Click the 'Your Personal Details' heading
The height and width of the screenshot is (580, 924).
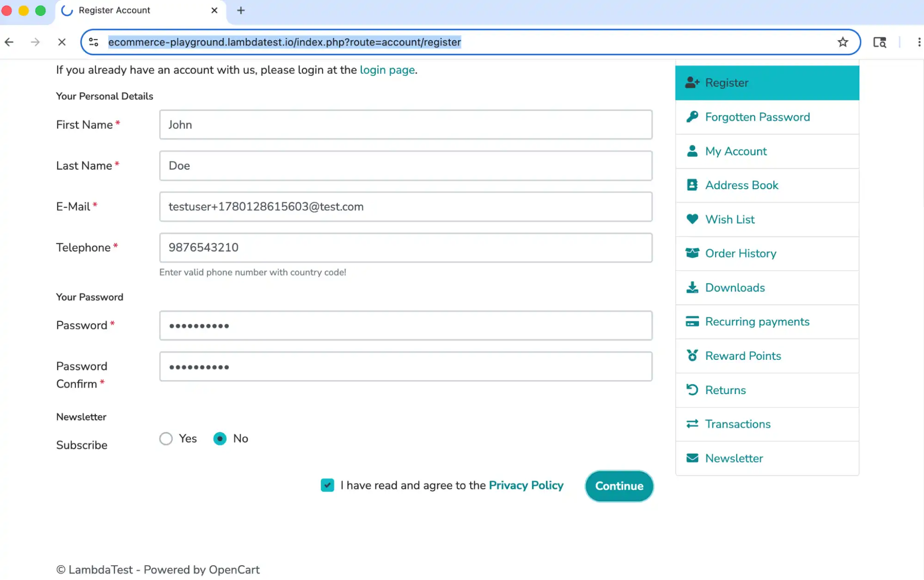tap(104, 96)
